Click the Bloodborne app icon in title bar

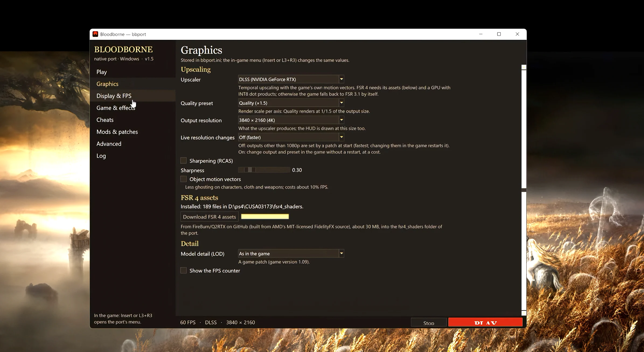pyautogui.click(x=95, y=34)
